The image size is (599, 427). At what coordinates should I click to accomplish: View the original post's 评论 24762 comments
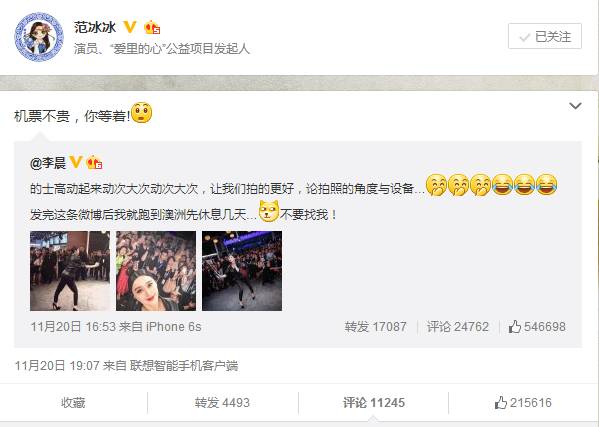[458, 327]
